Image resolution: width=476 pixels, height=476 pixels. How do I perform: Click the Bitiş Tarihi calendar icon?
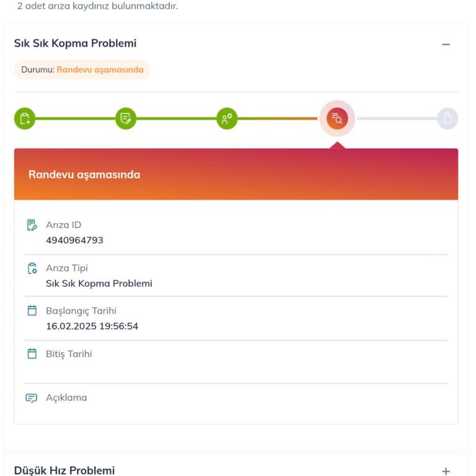coord(32,354)
